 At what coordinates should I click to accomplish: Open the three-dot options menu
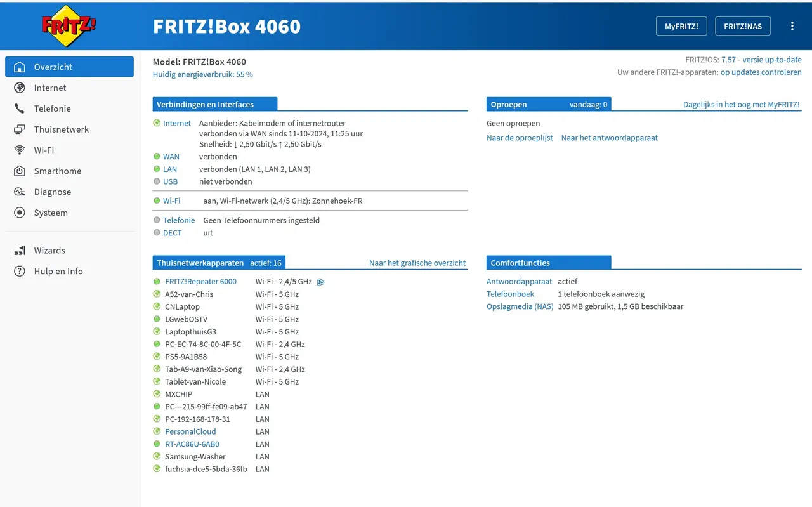click(x=792, y=26)
